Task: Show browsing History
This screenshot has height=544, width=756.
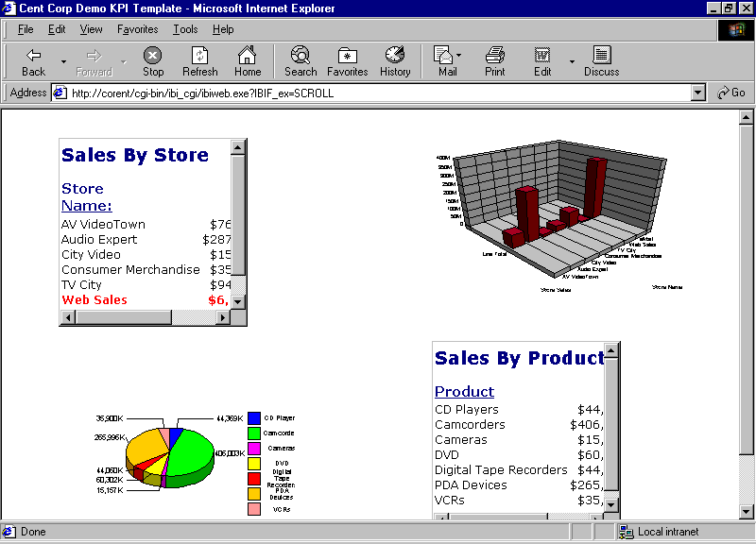Action: pos(394,59)
